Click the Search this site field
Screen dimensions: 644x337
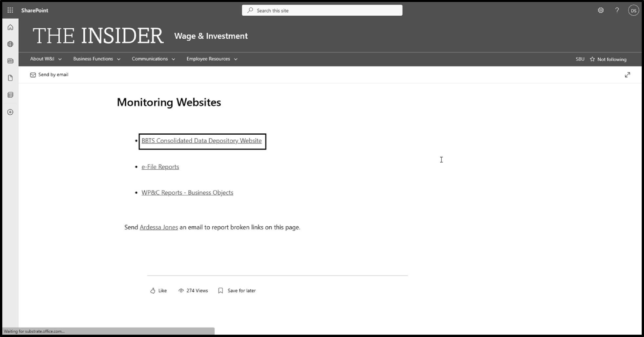coord(322,11)
